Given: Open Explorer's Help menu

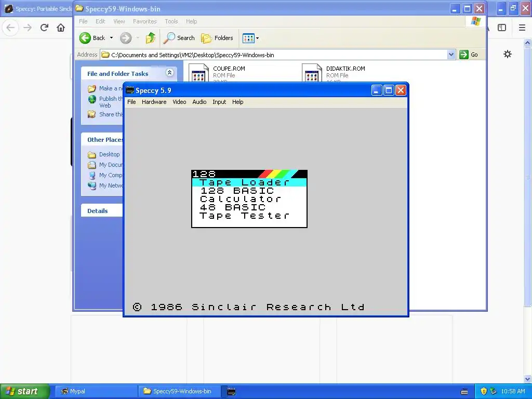Looking at the screenshot, I should click(191, 21).
